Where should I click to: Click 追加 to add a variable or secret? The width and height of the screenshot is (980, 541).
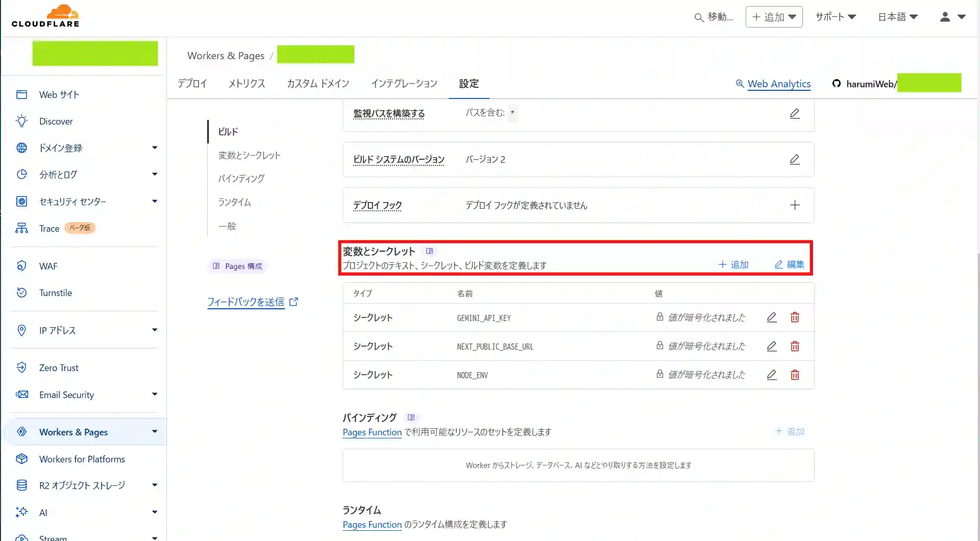733,264
